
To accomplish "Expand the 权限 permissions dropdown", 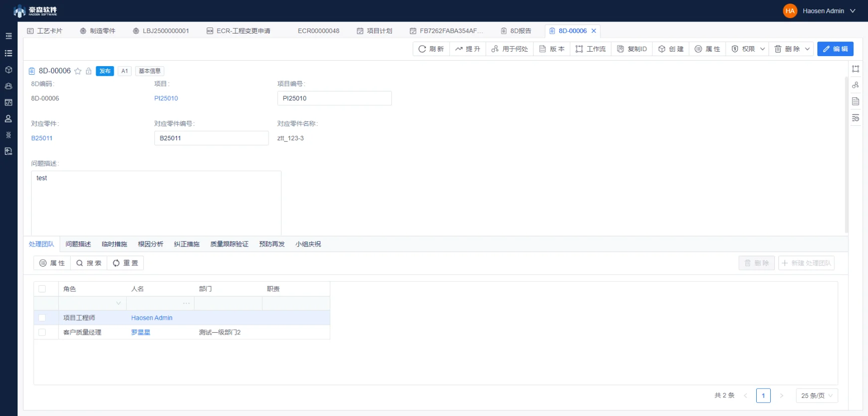I will tap(748, 49).
